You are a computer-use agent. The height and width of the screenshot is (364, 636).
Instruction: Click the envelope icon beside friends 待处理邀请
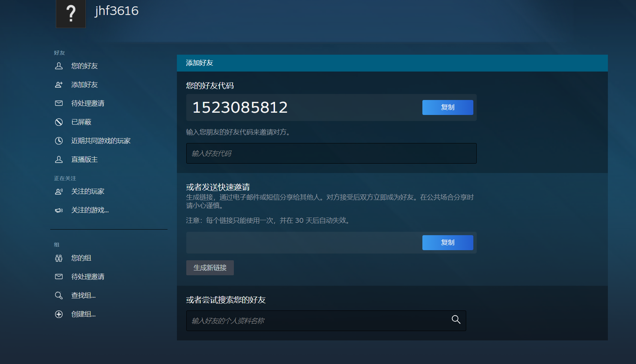[x=59, y=103]
